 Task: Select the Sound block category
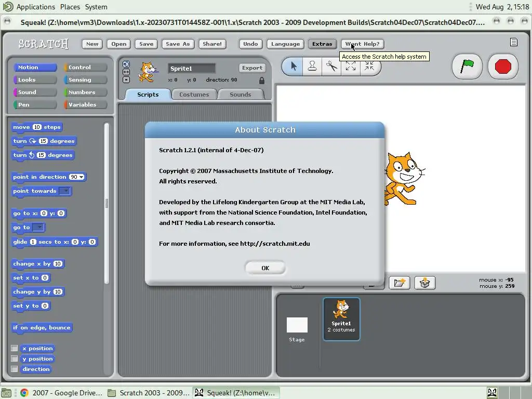pyautogui.click(x=35, y=92)
